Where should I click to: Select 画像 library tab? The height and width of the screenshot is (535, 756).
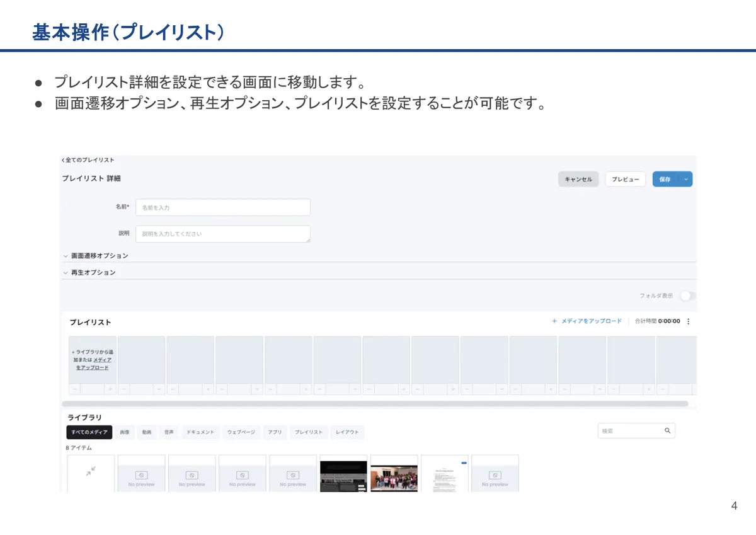(125, 432)
